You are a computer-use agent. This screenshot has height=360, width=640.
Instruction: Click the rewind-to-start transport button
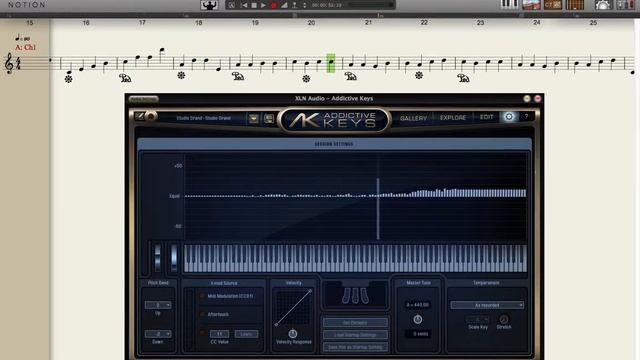(244, 5)
